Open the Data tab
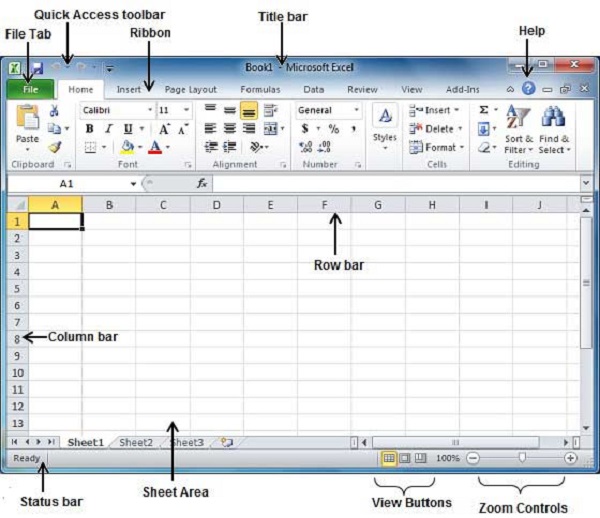This screenshot has height=518, width=600. click(x=314, y=90)
